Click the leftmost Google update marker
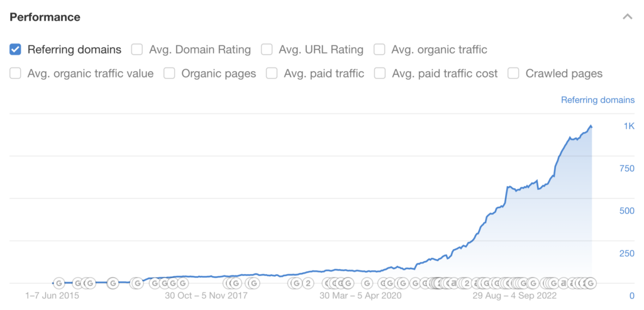Screen dimensions: 644x310 click(x=59, y=283)
